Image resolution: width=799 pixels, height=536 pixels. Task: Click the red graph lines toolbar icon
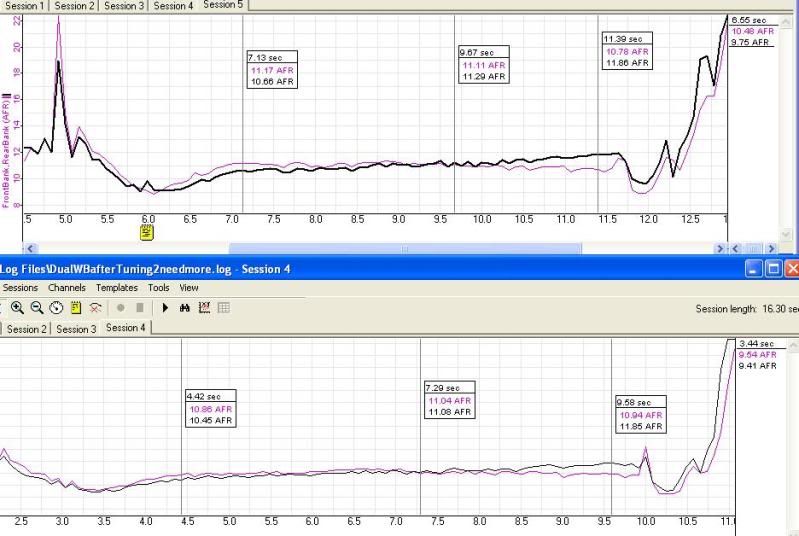[96, 308]
